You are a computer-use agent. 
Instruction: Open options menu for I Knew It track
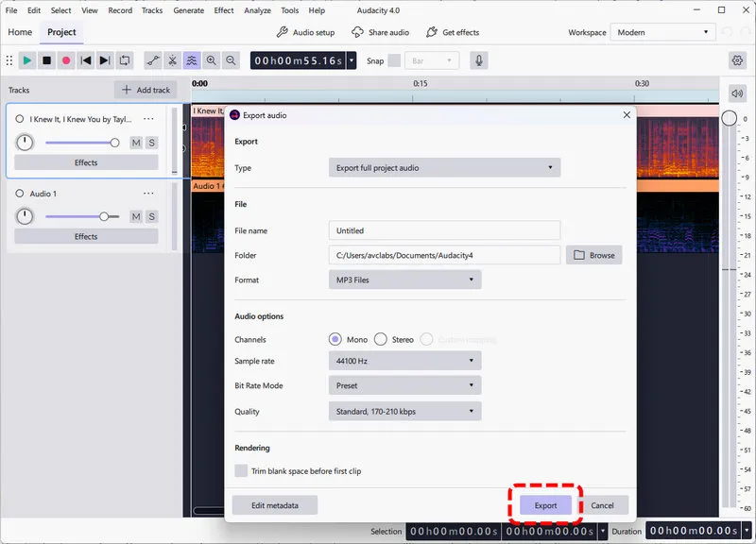(x=148, y=119)
